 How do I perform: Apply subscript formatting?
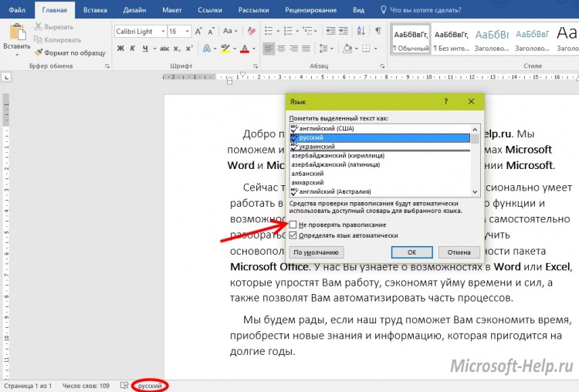click(x=178, y=49)
